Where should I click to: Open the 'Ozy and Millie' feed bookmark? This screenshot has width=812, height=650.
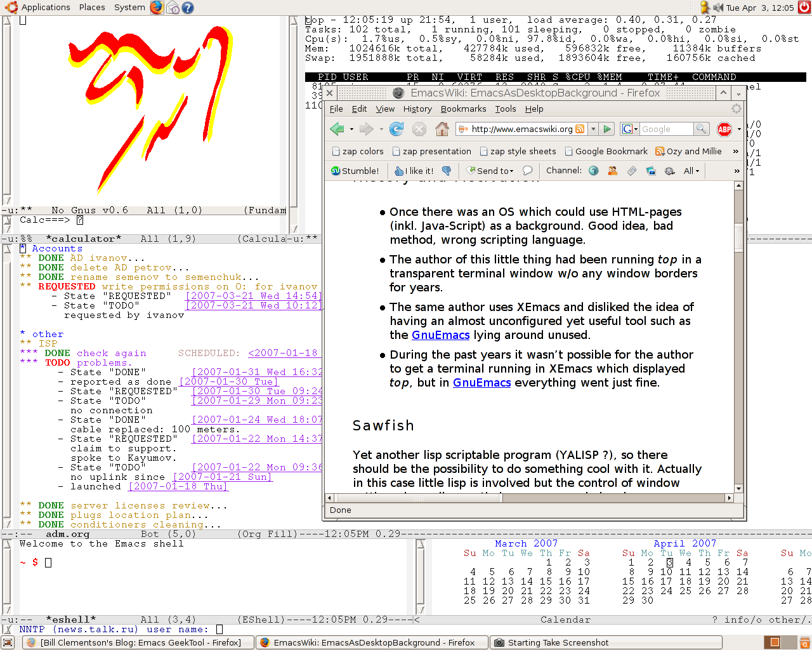pos(688,151)
